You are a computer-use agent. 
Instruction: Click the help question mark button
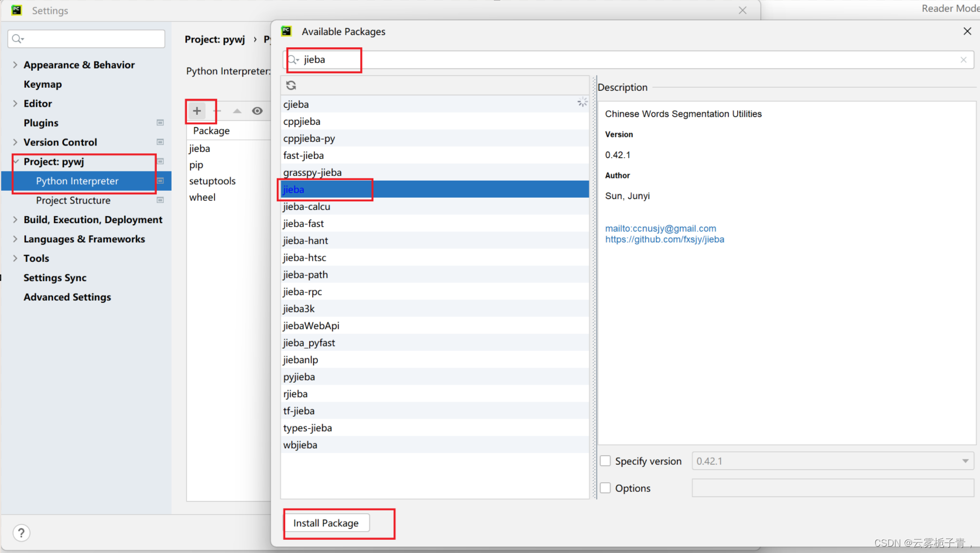coord(21,533)
